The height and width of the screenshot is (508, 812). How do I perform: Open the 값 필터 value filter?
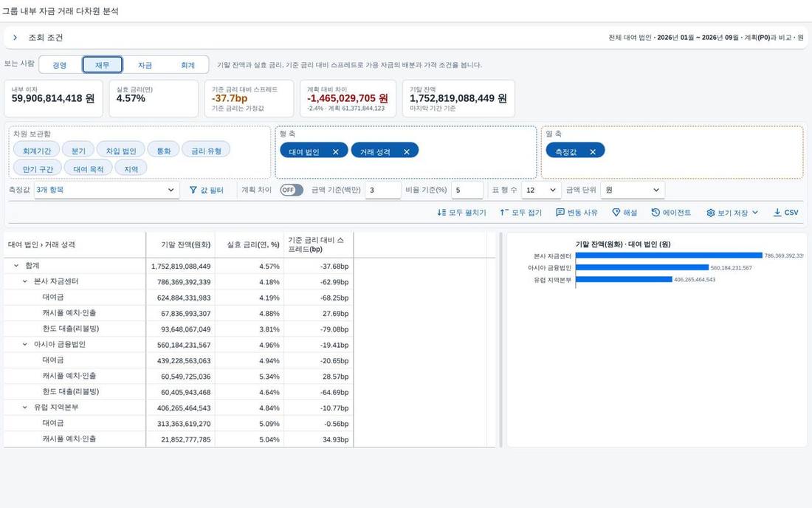coord(207,190)
